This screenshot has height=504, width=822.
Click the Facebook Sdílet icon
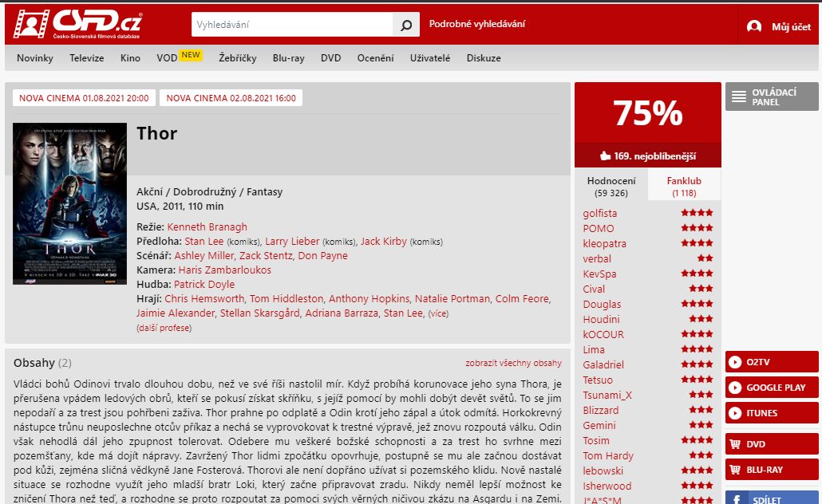click(737, 499)
